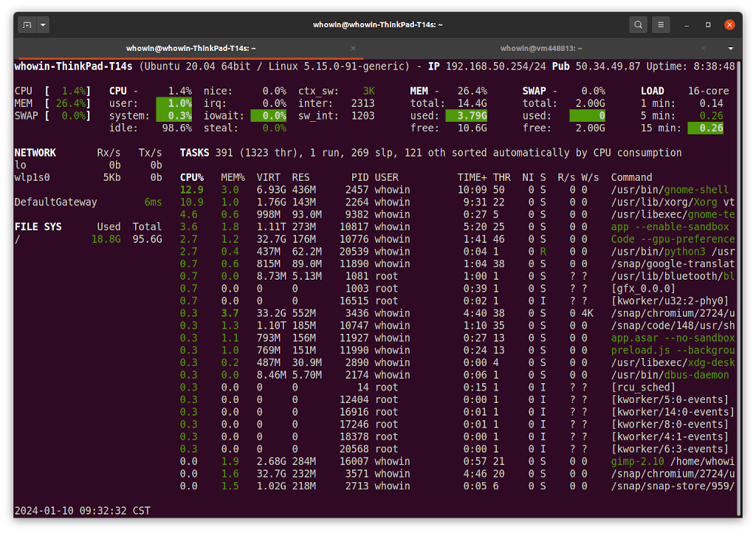
Task: Click the ctx_sw 3K value
Action: tap(369, 91)
